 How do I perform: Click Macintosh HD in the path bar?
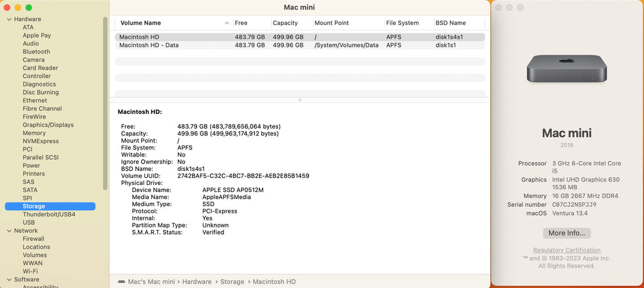click(274, 282)
